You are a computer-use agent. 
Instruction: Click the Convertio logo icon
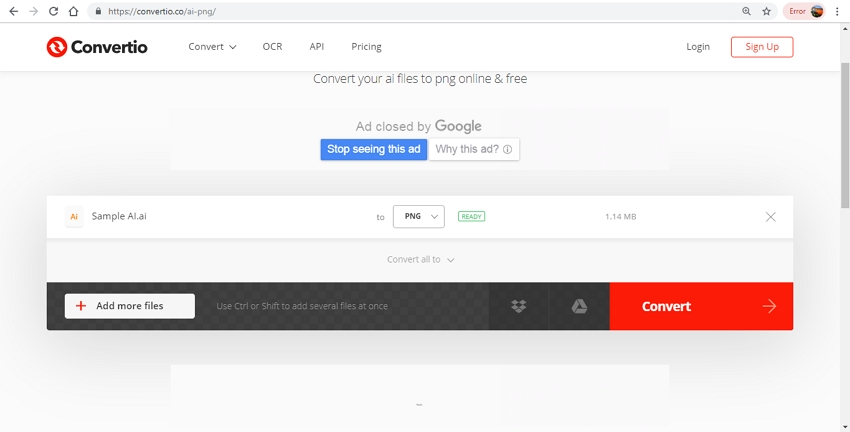coord(57,47)
